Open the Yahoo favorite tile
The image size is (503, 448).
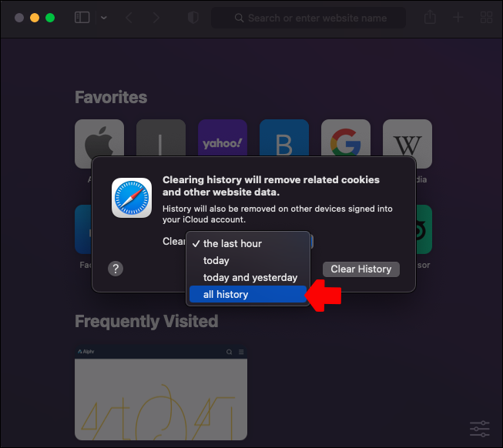point(223,138)
